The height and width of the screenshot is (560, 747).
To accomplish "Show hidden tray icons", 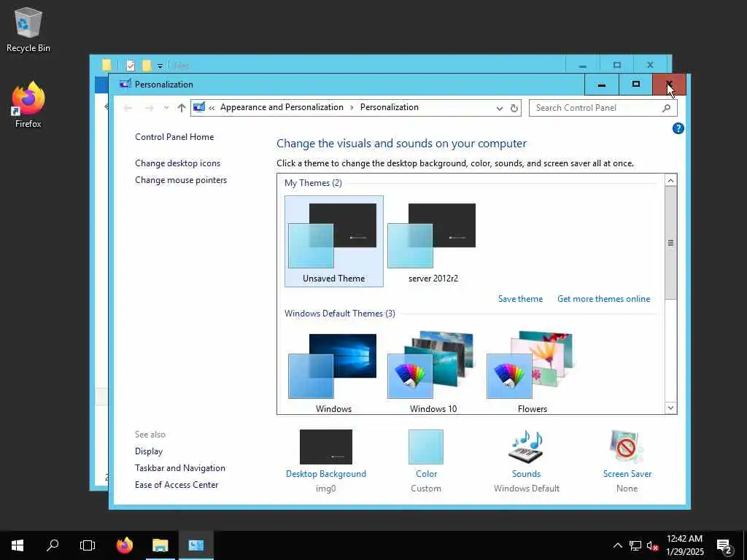I will [617, 545].
